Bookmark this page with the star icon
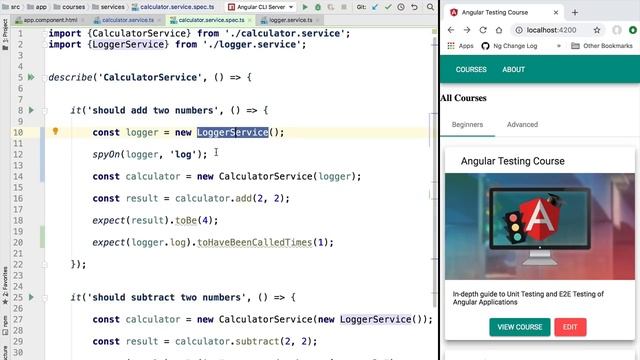Viewport: 640px width, 360px height. tap(597, 30)
